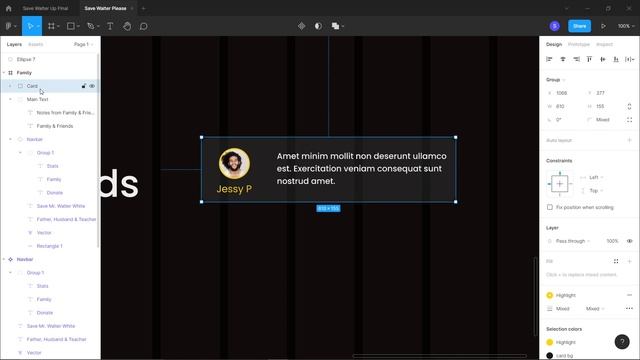
Task: Open fill styles icon
Action: 616,261
